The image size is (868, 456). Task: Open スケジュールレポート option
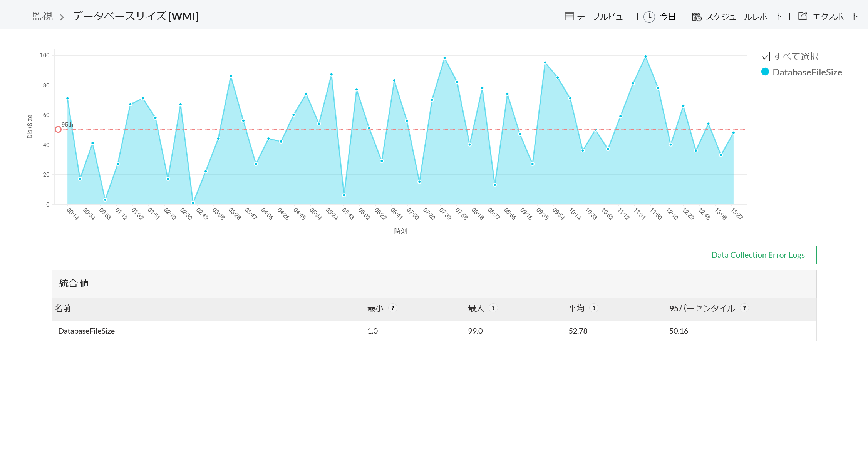tap(744, 17)
